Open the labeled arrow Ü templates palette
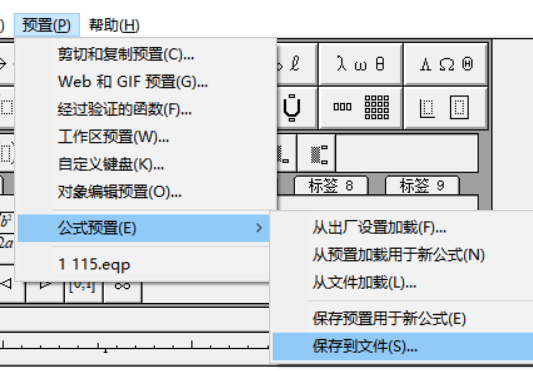Image resolution: width=533 pixels, height=371 pixels. tap(296, 107)
